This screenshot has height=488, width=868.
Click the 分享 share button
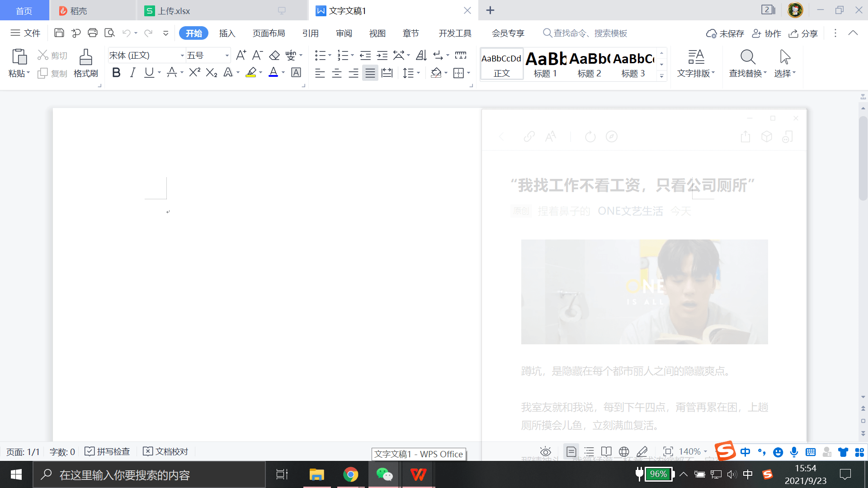pos(803,33)
